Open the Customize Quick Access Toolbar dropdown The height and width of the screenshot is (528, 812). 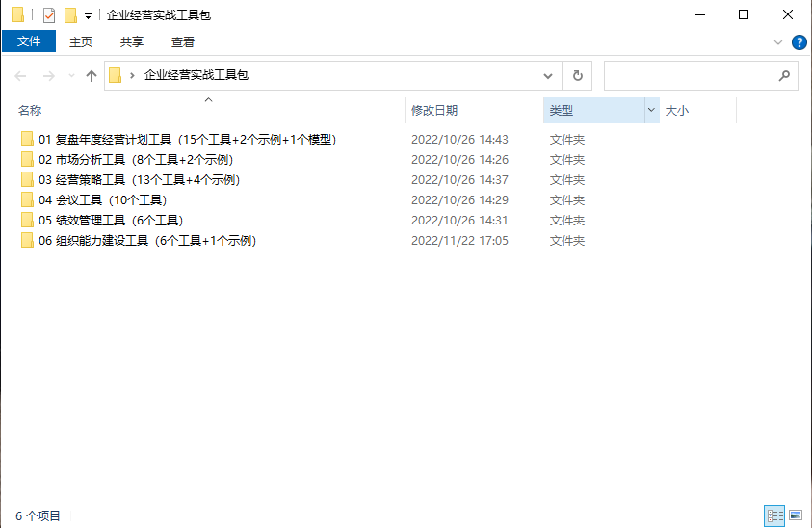coord(88,16)
